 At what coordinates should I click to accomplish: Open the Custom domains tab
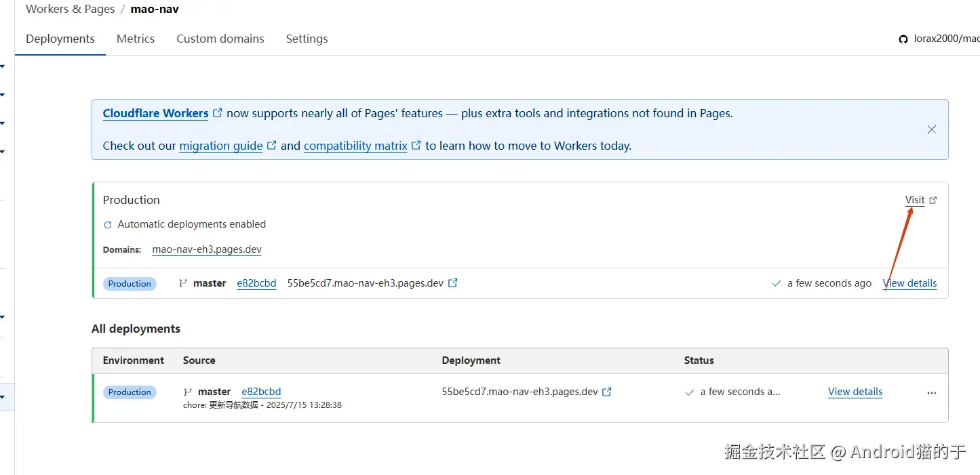[220, 39]
